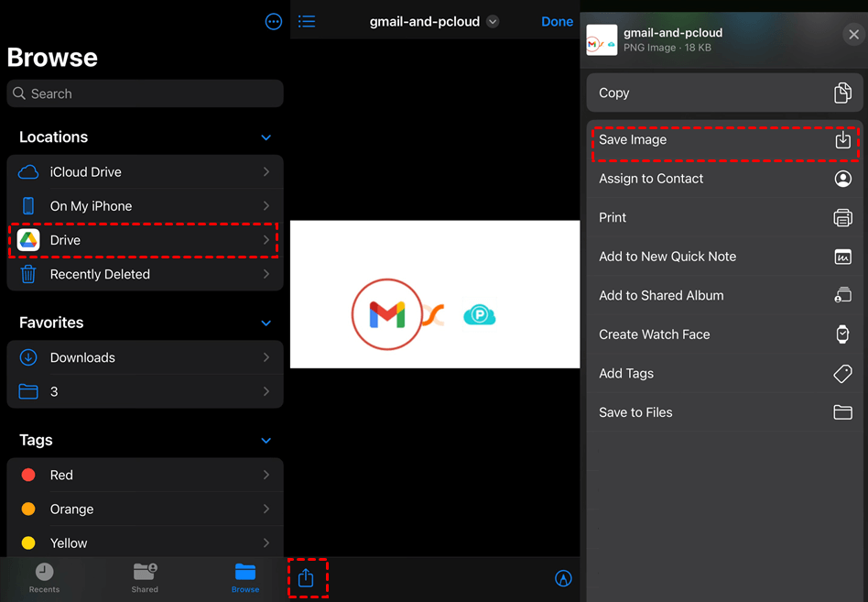This screenshot has width=868, height=602.
Task: Tap the Share icon below the preview
Action: (x=306, y=578)
